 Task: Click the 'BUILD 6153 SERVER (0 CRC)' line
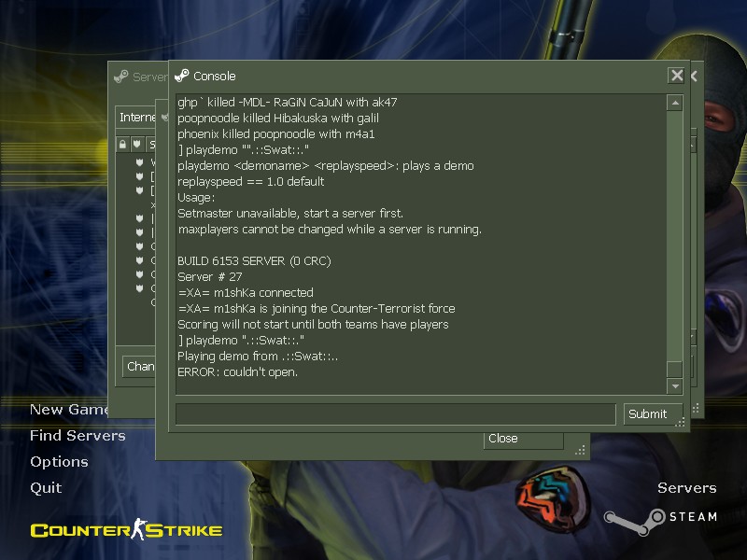click(254, 261)
